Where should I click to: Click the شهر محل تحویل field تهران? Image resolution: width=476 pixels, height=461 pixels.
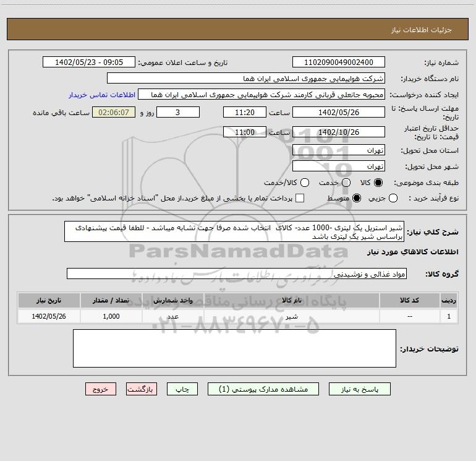(x=339, y=166)
